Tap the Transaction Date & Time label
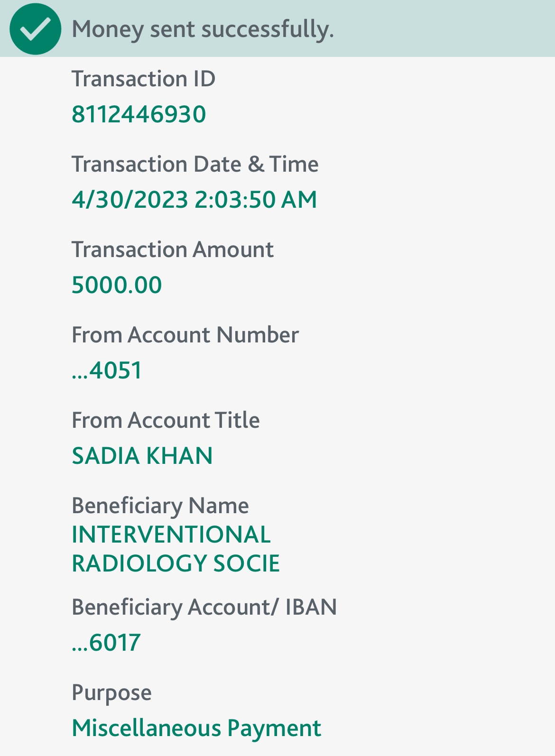Image resolution: width=555 pixels, height=756 pixels. pos(195,164)
